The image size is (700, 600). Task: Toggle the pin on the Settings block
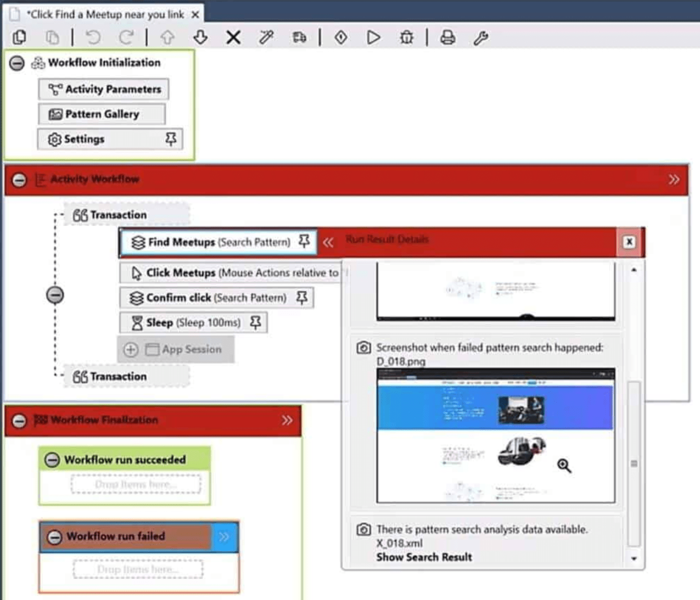click(x=171, y=139)
